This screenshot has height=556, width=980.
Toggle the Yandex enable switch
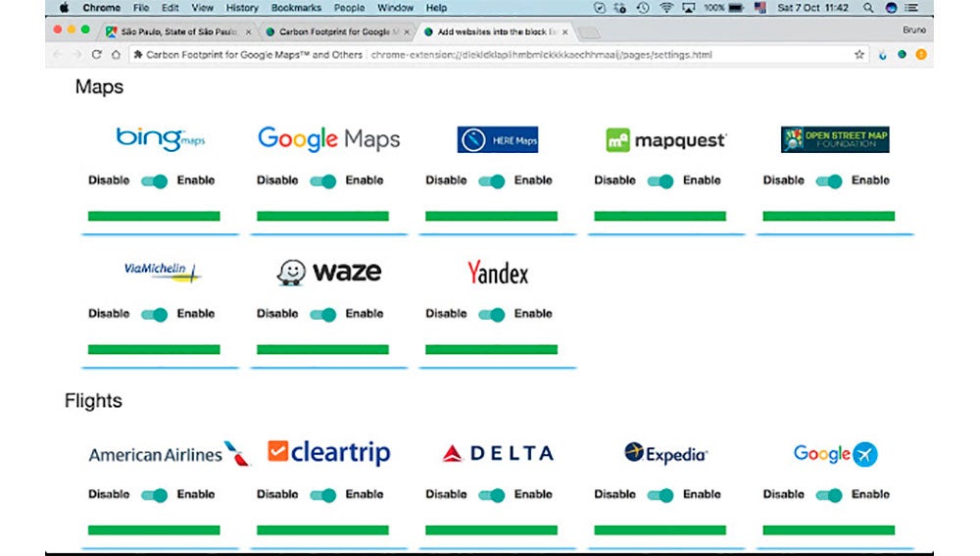pos(492,315)
